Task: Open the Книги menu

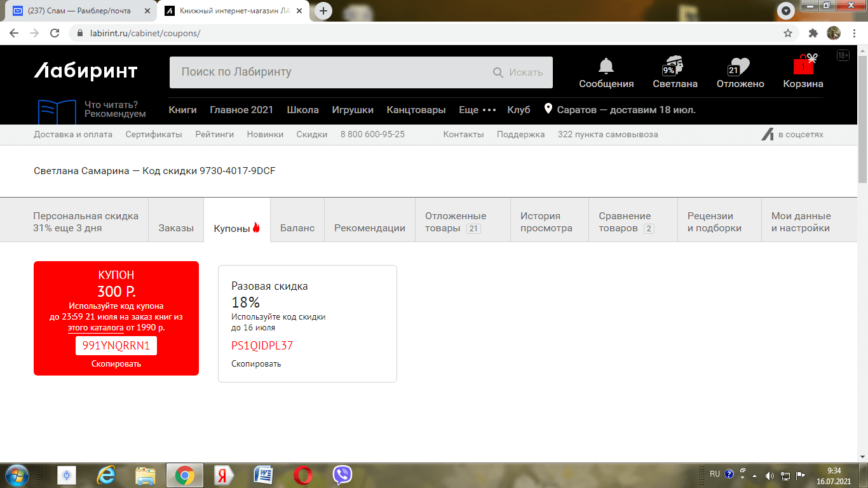Action: pyautogui.click(x=182, y=109)
